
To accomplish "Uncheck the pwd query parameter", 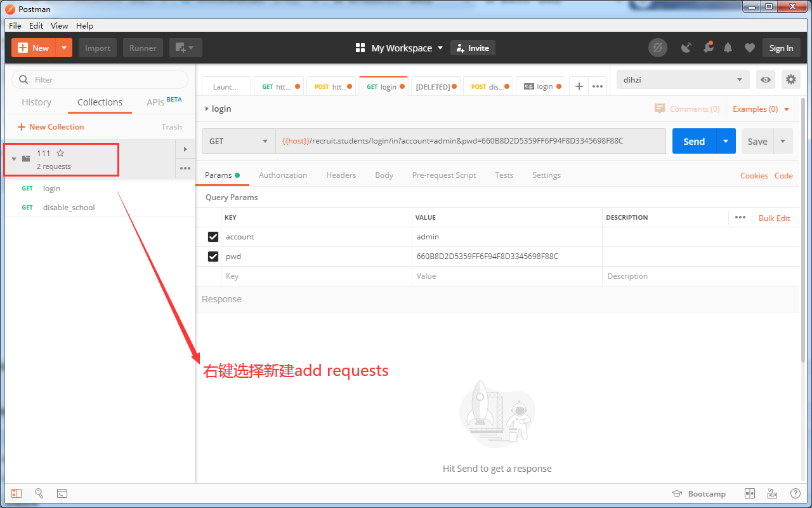I will pyautogui.click(x=213, y=257).
